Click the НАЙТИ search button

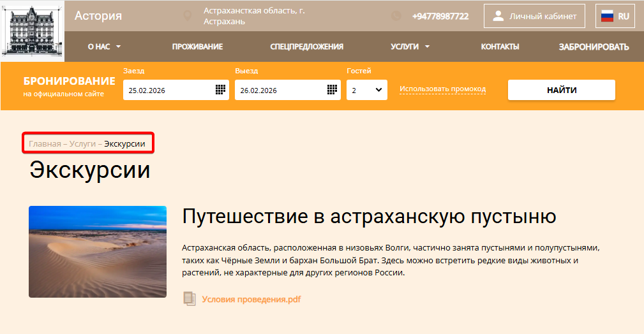point(562,90)
